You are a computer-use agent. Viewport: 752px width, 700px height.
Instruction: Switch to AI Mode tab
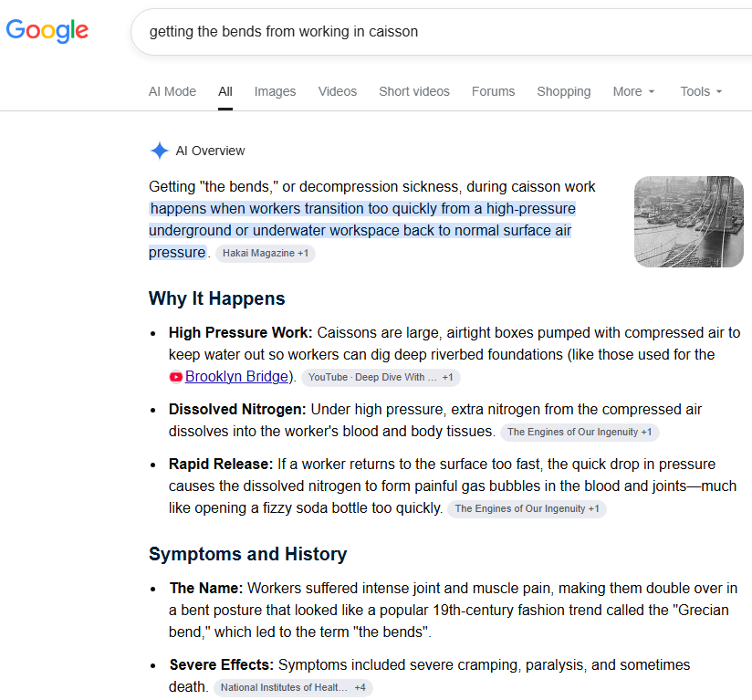[172, 91]
